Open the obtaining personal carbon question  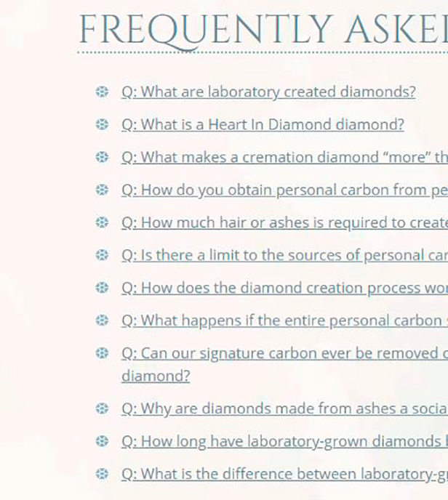point(284,190)
